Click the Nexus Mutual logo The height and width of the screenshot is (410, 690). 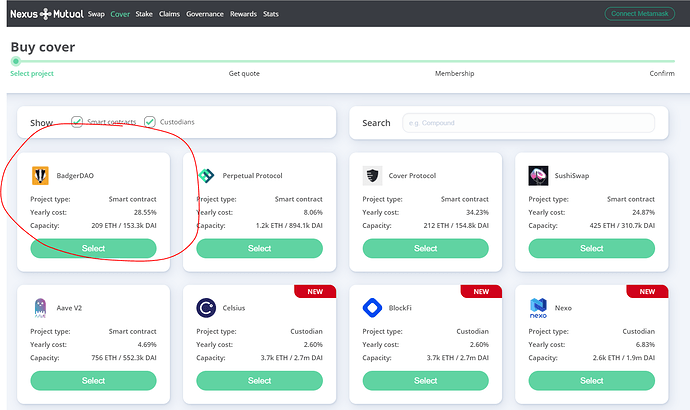click(x=47, y=14)
